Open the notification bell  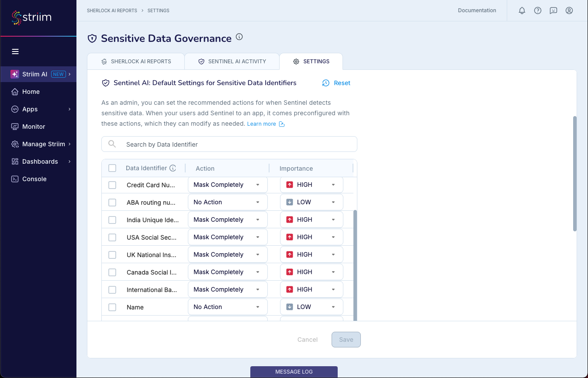pyautogui.click(x=522, y=10)
